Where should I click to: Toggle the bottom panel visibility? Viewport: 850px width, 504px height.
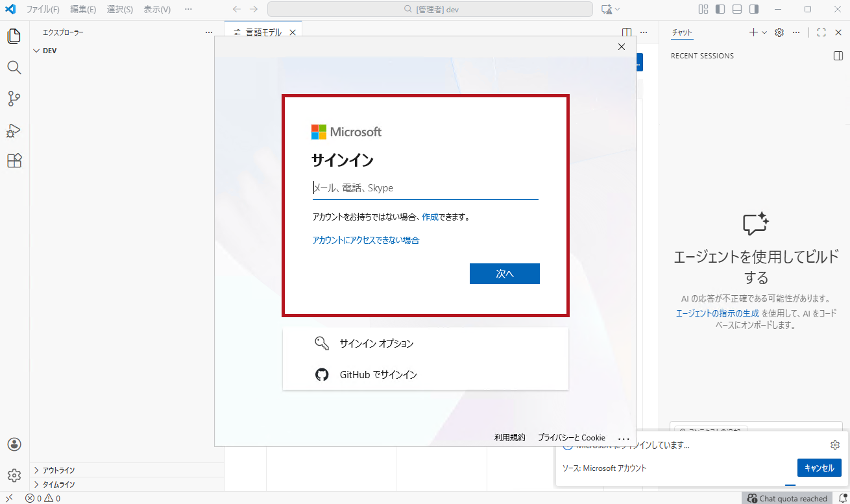tap(738, 9)
